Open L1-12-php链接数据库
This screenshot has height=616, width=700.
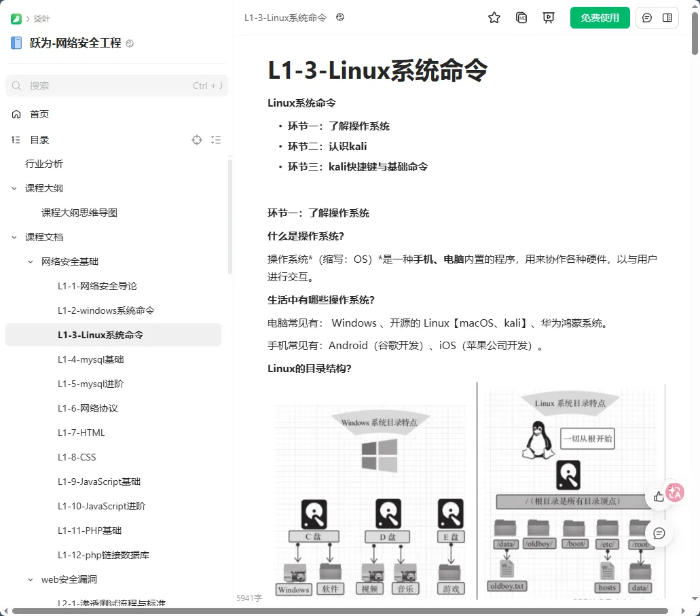(103, 556)
